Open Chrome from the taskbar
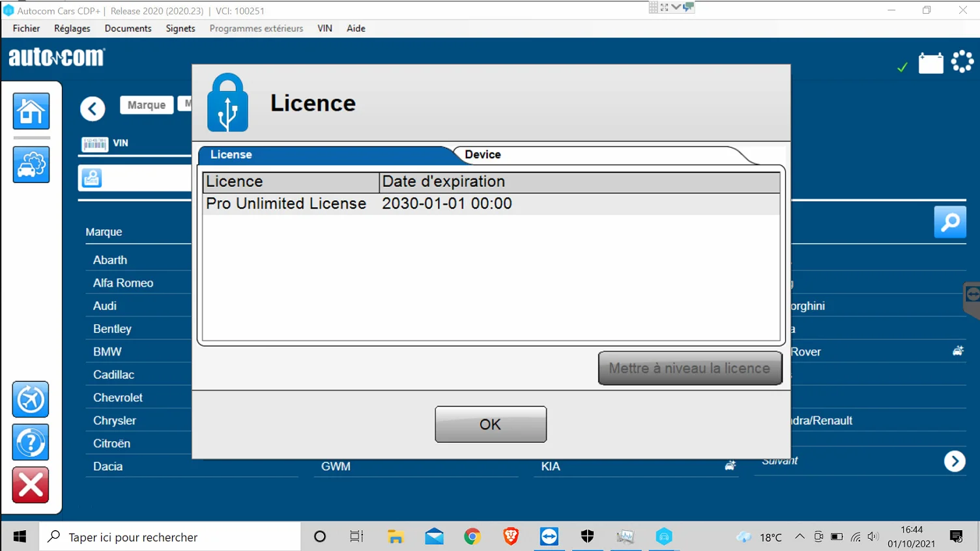The height and width of the screenshot is (551, 980). pyautogui.click(x=472, y=537)
